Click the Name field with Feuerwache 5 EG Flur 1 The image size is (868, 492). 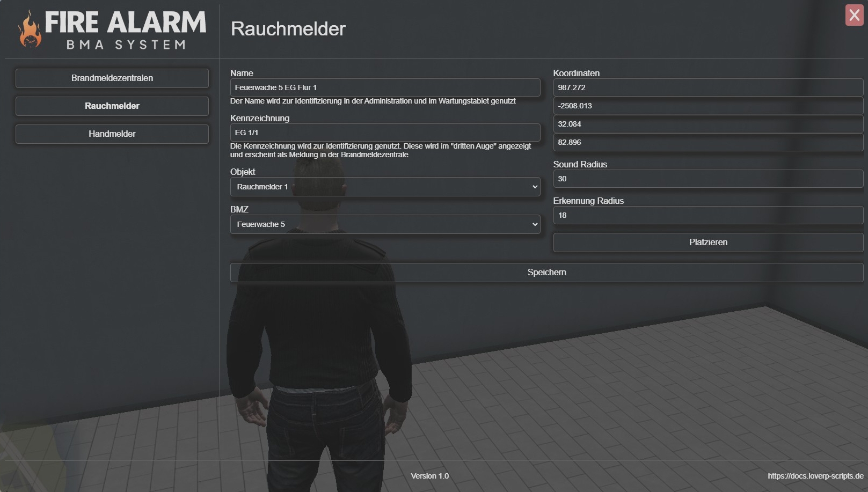385,87
